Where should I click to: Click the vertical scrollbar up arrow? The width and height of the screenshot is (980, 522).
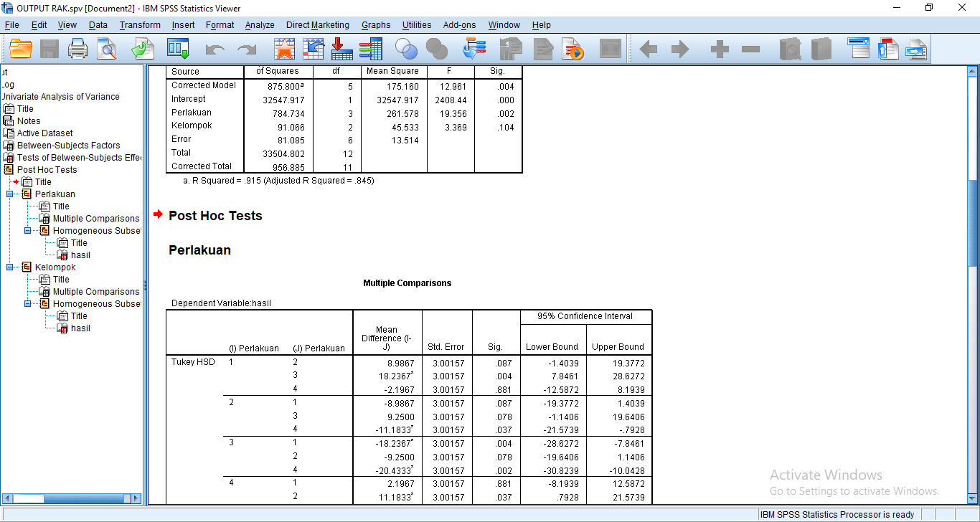(x=973, y=71)
